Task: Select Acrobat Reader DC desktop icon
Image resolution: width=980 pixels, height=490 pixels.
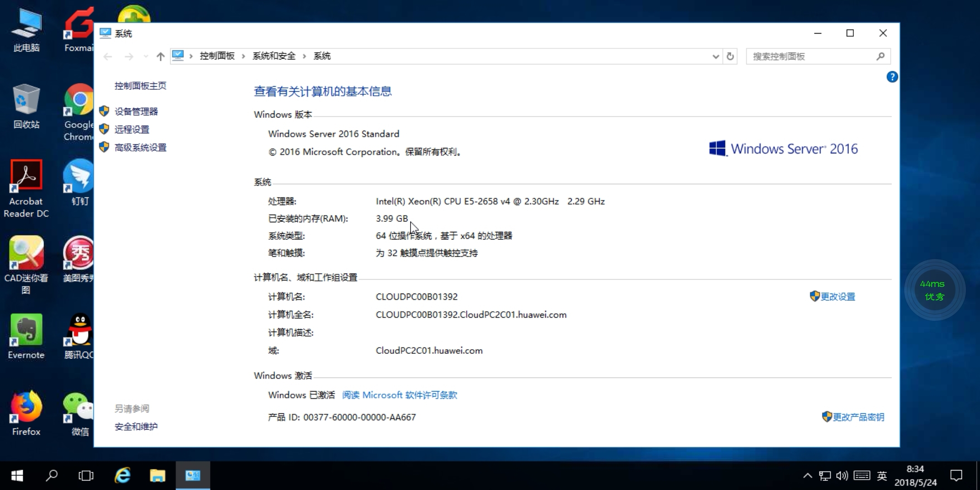Action: 26,189
